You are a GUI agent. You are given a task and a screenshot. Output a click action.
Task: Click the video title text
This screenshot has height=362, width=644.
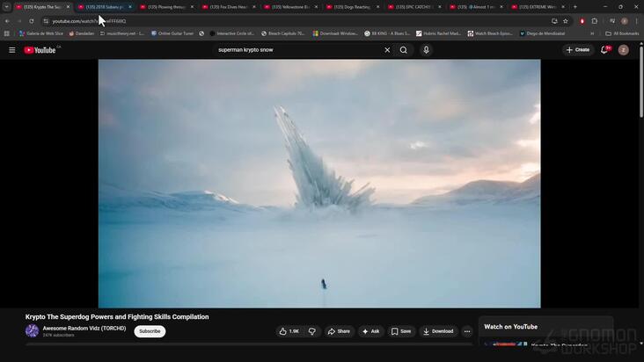tap(117, 317)
